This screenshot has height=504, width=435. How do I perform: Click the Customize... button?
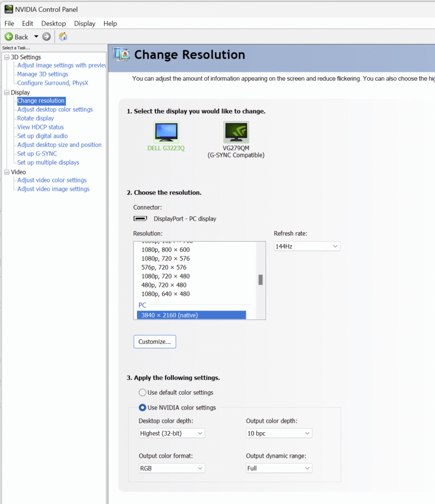pyautogui.click(x=155, y=342)
